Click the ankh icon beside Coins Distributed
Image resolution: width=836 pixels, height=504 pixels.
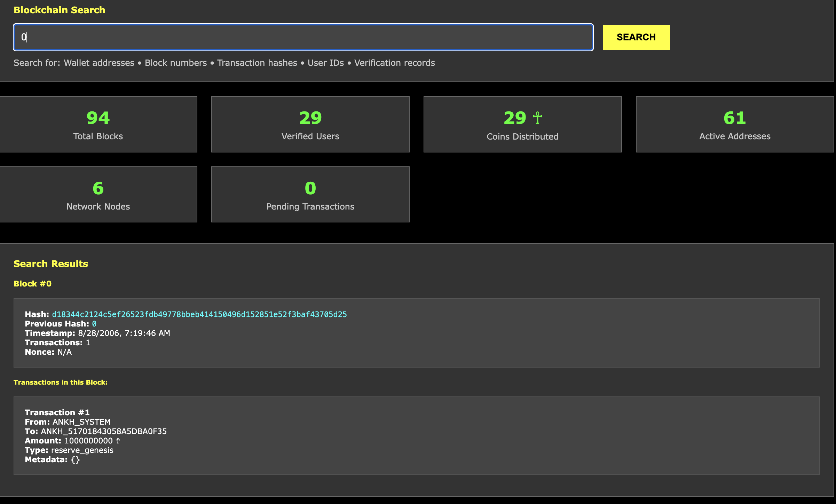coord(537,118)
